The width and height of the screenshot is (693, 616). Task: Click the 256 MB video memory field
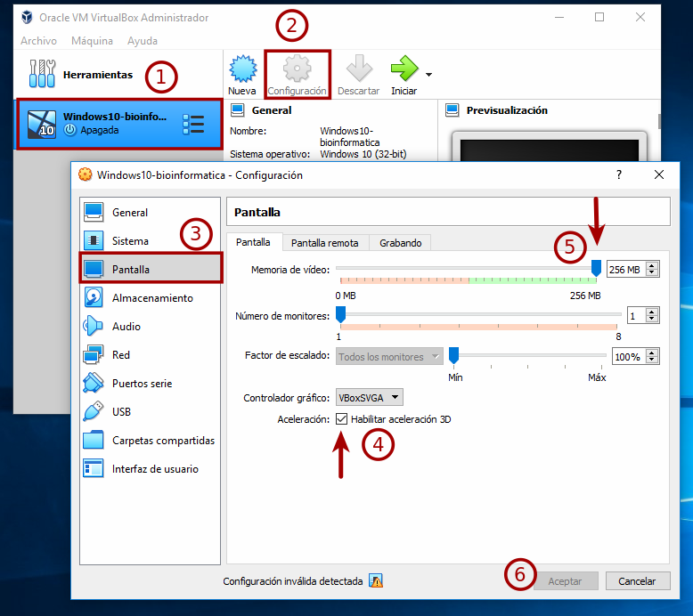(626, 269)
